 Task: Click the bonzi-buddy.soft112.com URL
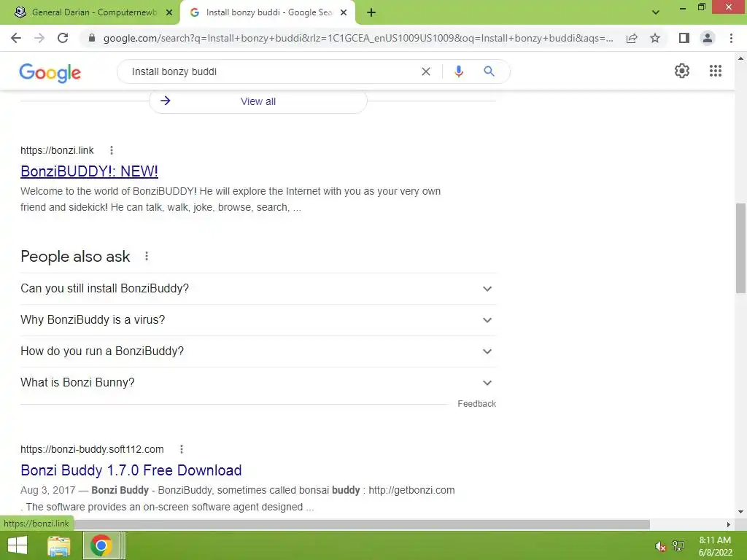pos(92,449)
